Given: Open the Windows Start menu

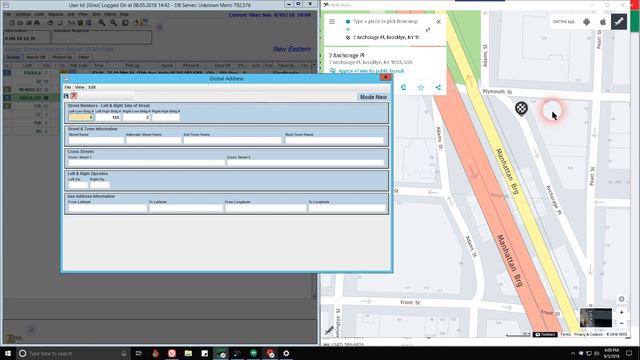Looking at the screenshot, I should tap(8, 353).
